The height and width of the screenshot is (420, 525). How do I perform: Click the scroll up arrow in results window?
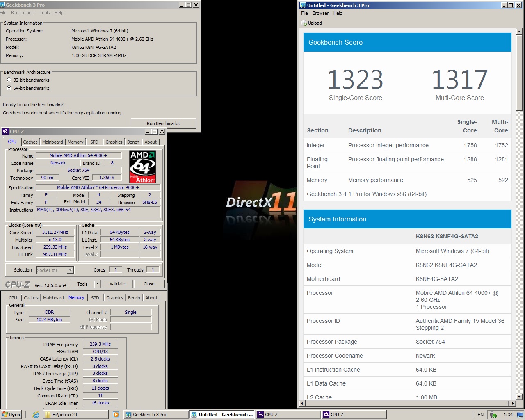[x=519, y=32]
